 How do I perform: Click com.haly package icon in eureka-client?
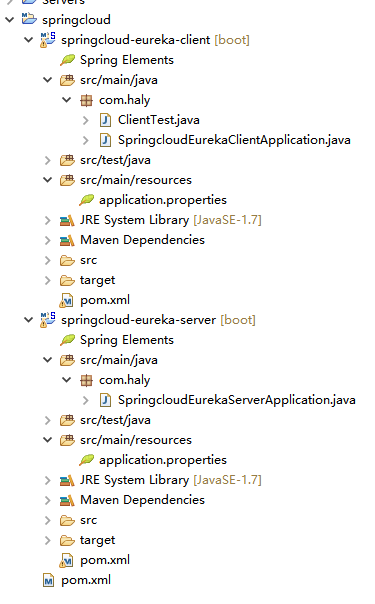pos(86,100)
